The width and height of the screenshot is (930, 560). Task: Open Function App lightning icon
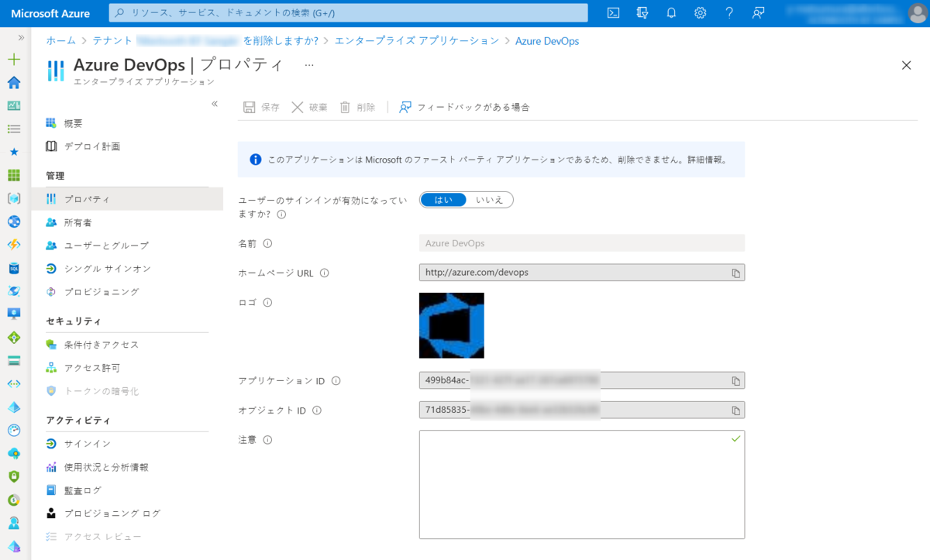[x=14, y=245]
